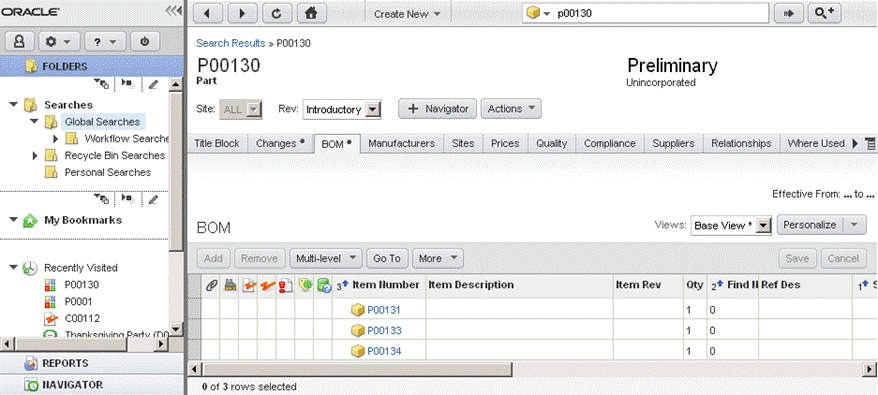Image resolution: width=878 pixels, height=395 pixels.
Task: Click the document-with-red-mark column header icon
Action: (249, 285)
